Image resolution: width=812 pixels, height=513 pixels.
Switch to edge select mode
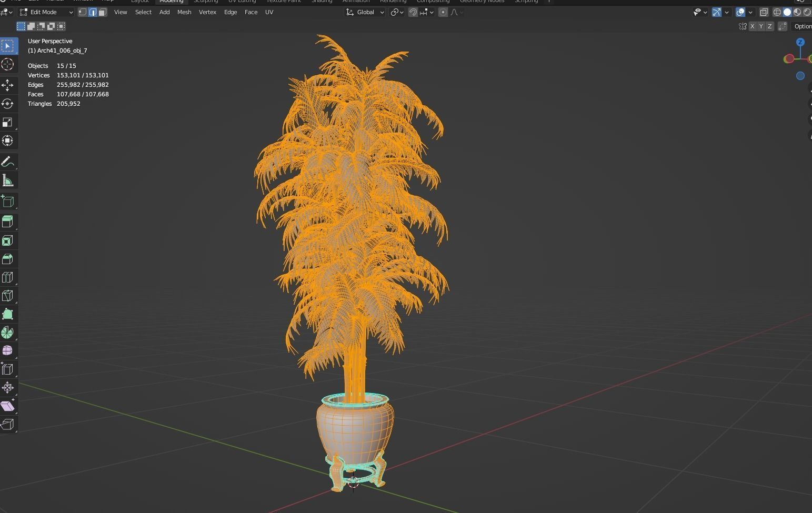[x=93, y=12]
